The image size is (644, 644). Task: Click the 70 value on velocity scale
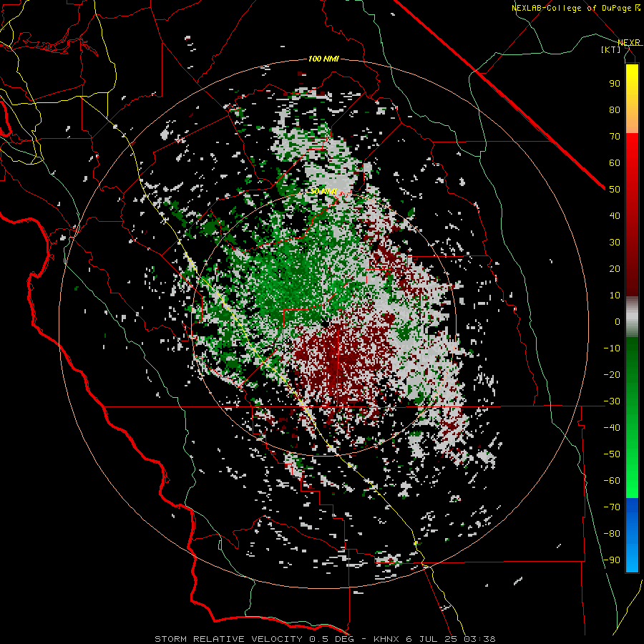tap(615, 137)
